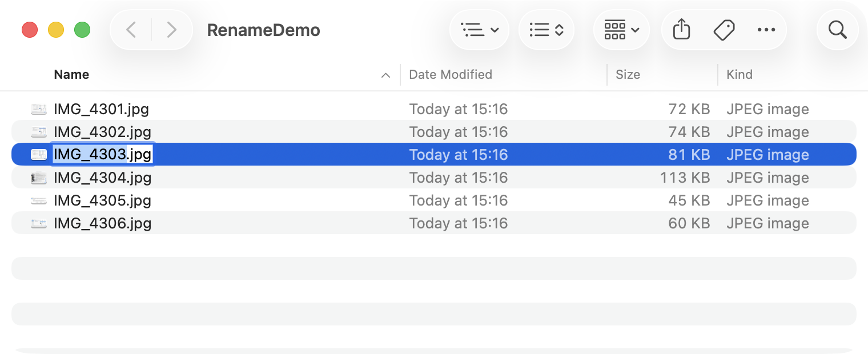
Task: Open the More actions ellipsis menu
Action: pyautogui.click(x=766, y=30)
